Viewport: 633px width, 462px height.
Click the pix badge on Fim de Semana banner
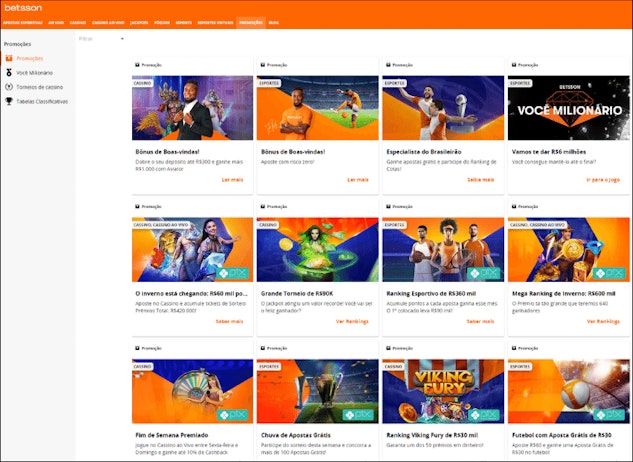coord(233,415)
